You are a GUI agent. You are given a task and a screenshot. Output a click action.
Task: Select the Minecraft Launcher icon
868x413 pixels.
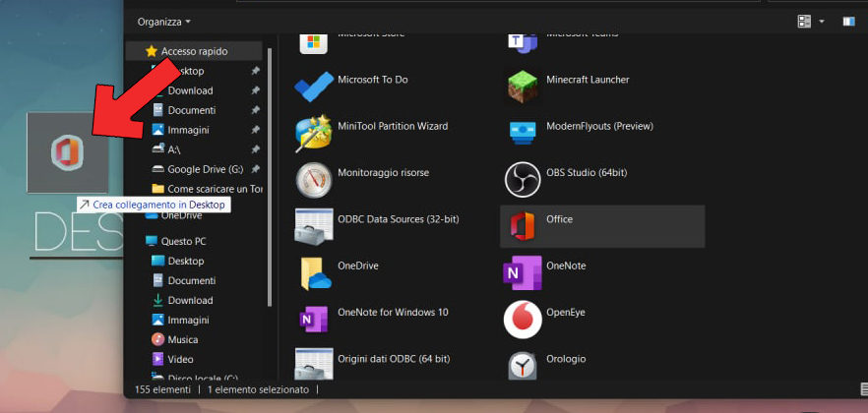tap(523, 86)
